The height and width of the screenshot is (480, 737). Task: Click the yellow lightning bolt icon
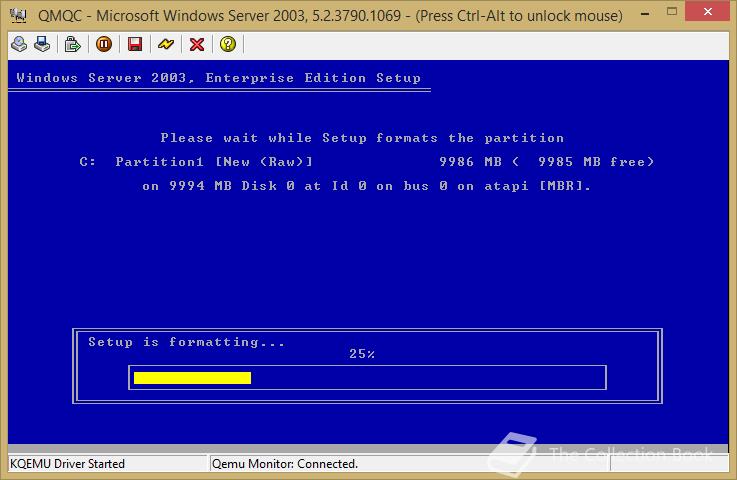(166, 44)
